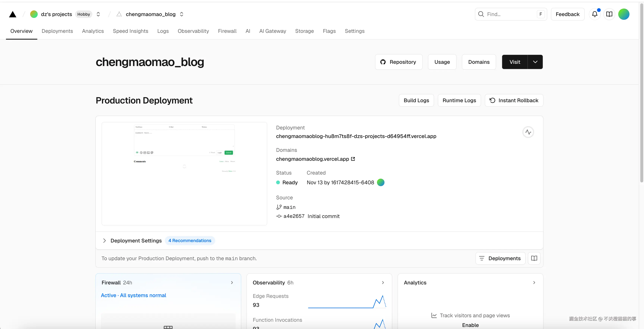This screenshot has width=644, height=329.
Task: Switch to the AI tab
Action: (x=248, y=31)
